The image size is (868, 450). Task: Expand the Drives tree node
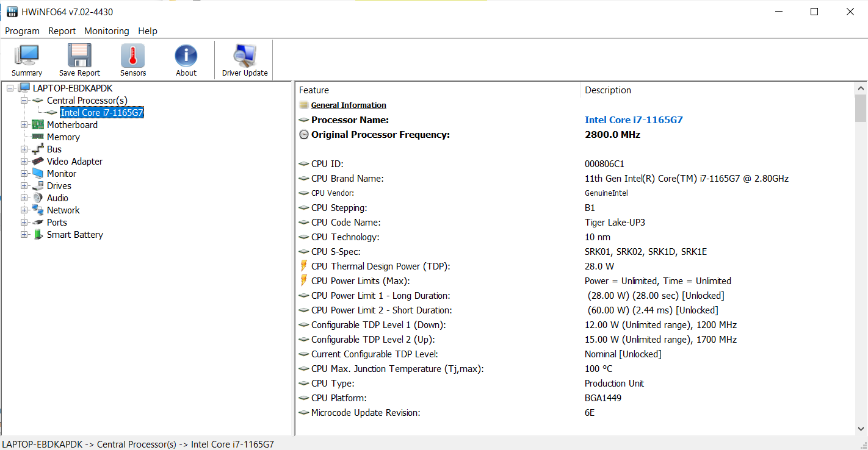click(24, 186)
